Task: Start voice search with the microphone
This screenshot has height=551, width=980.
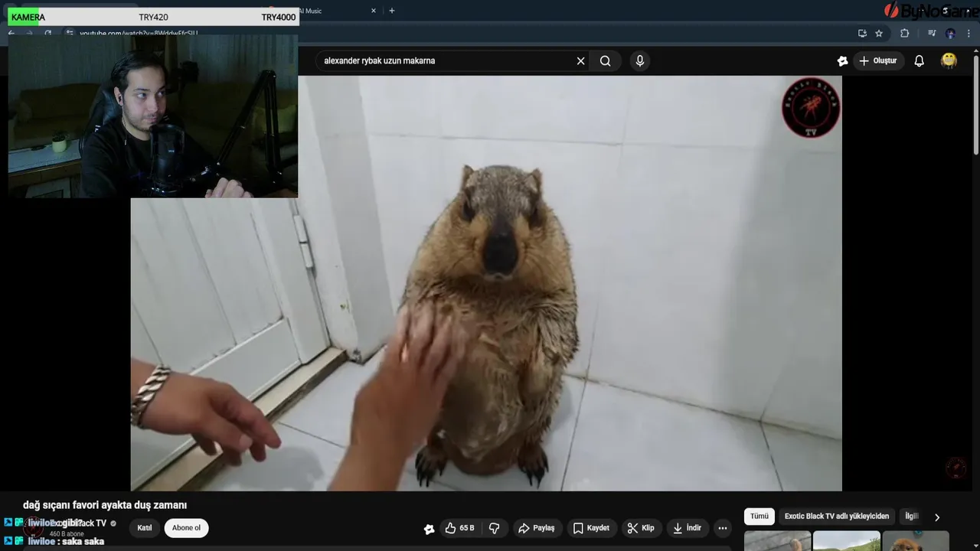Action: tap(640, 61)
